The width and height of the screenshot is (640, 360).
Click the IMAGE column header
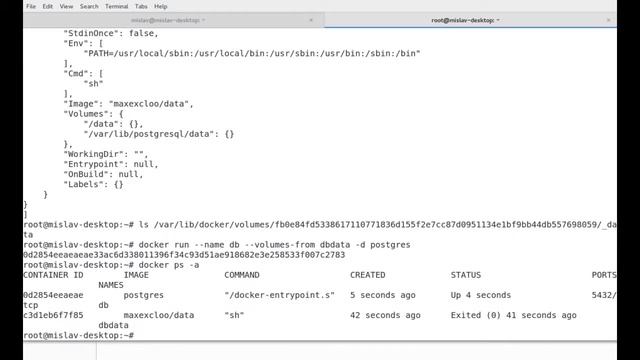click(x=136, y=275)
